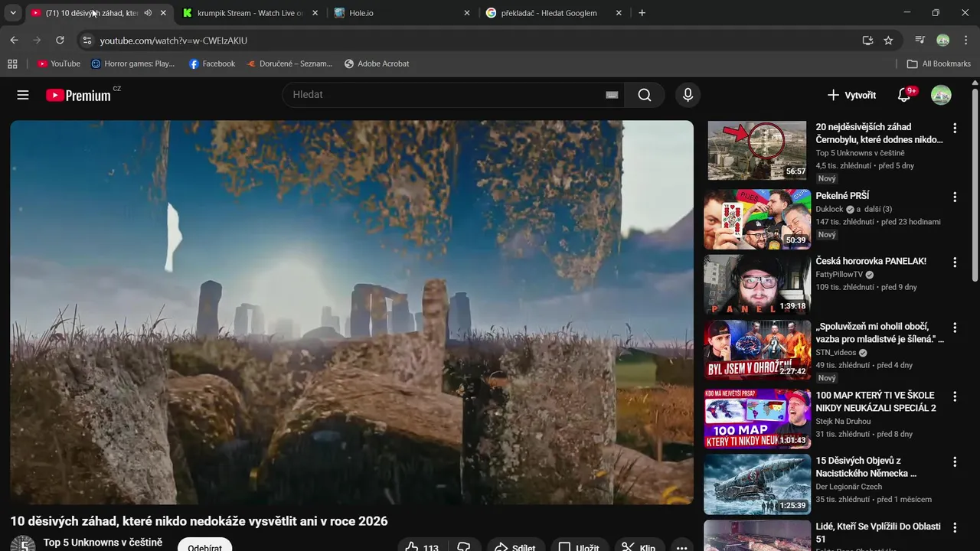Install app icon in address bar
This screenshot has width=980, height=551.
coord(867,41)
